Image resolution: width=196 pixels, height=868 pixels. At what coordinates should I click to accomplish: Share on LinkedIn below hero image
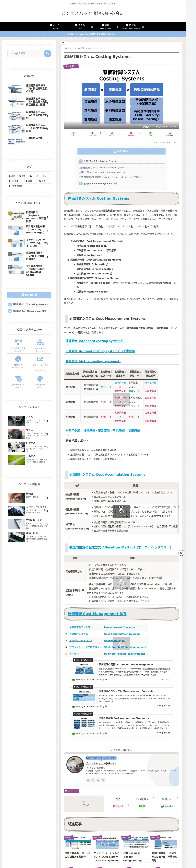(x=170, y=134)
